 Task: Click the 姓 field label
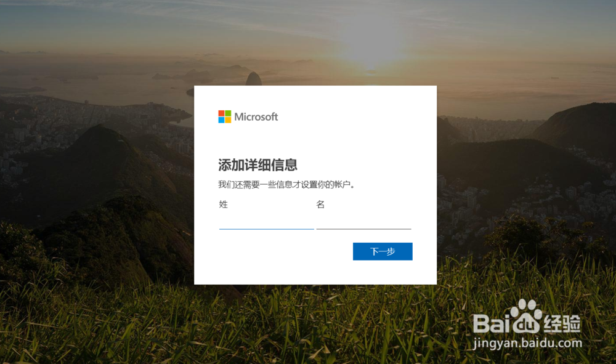pos(224,204)
